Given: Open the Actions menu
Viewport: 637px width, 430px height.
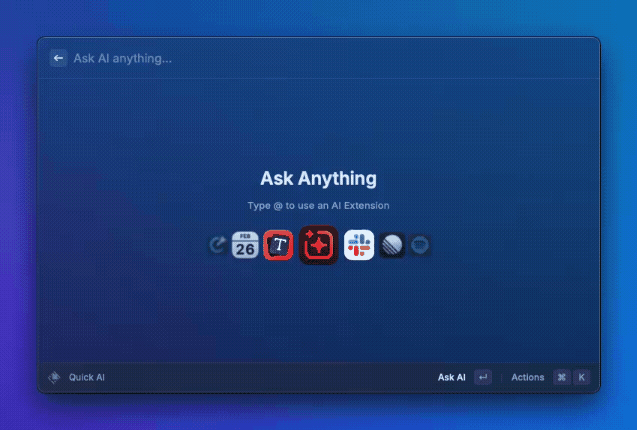Looking at the screenshot, I should point(528,377).
